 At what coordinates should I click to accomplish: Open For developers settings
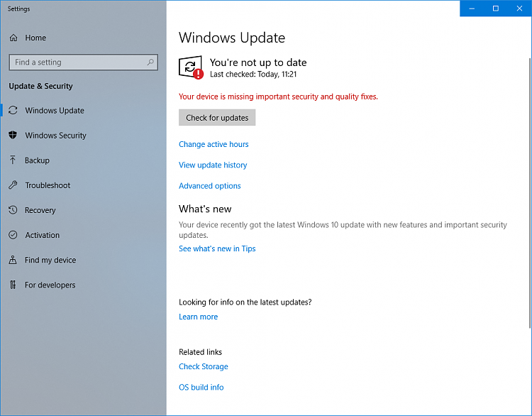pyautogui.click(x=83, y=285)
